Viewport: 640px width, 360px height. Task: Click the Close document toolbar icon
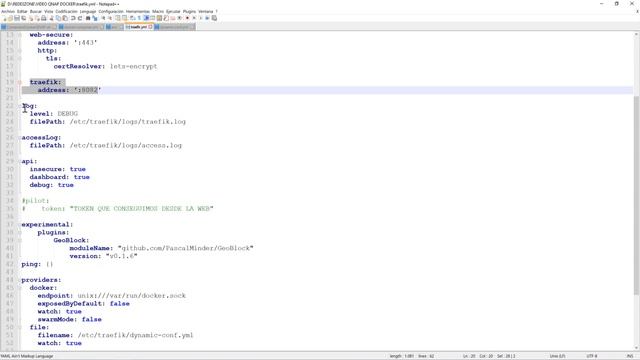point(31,18)
